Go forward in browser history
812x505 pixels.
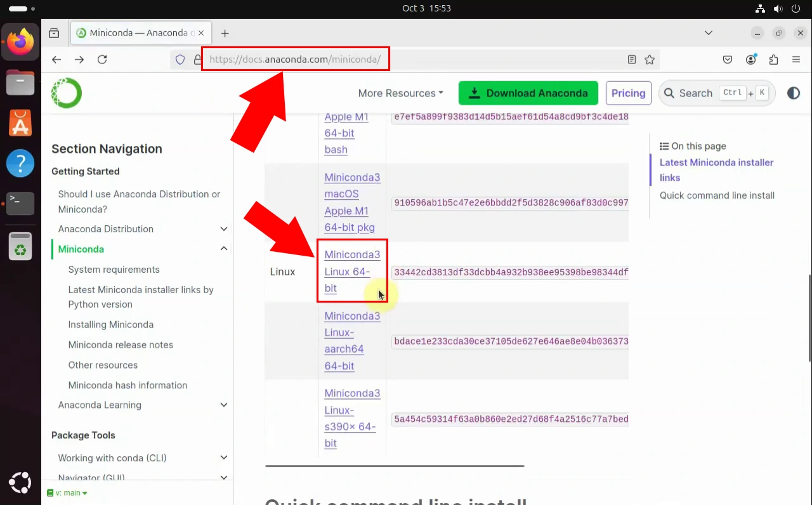[x=79, y=60]
